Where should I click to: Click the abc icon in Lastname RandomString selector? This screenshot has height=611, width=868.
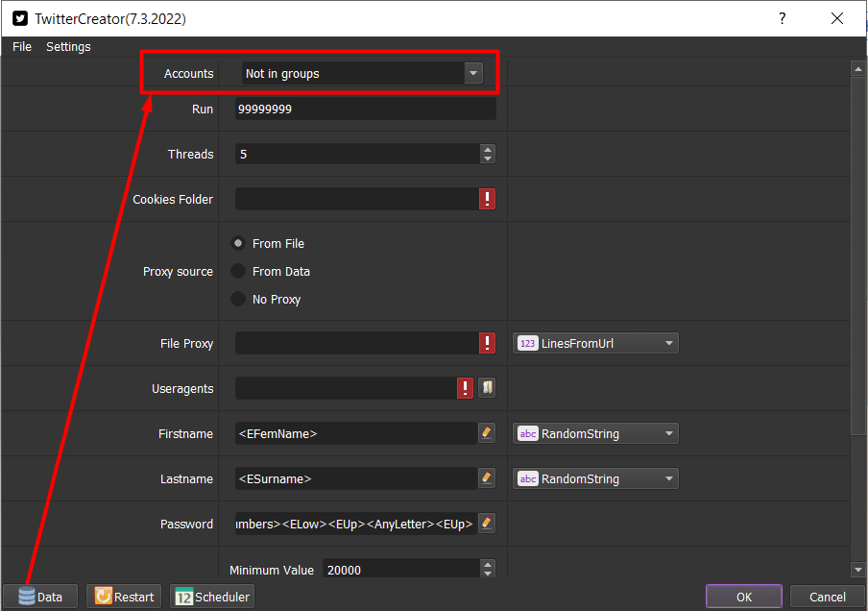point(527,478)
